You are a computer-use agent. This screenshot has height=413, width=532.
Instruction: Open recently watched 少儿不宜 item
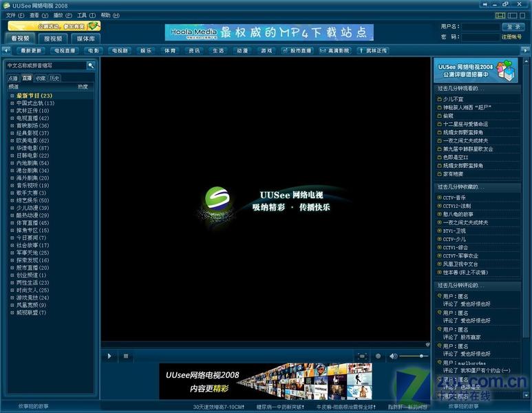coord(453,99)
